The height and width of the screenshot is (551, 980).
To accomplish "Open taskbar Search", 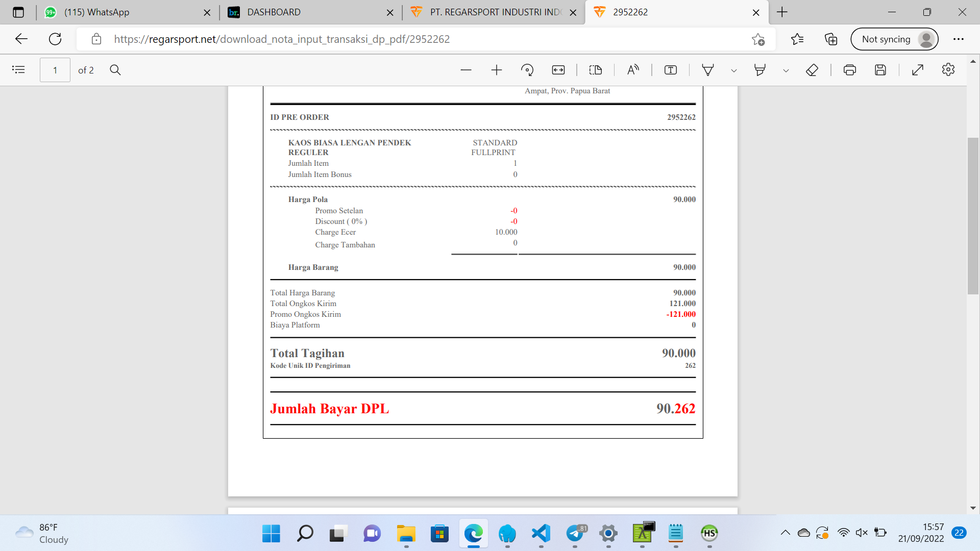I will 305,534.
